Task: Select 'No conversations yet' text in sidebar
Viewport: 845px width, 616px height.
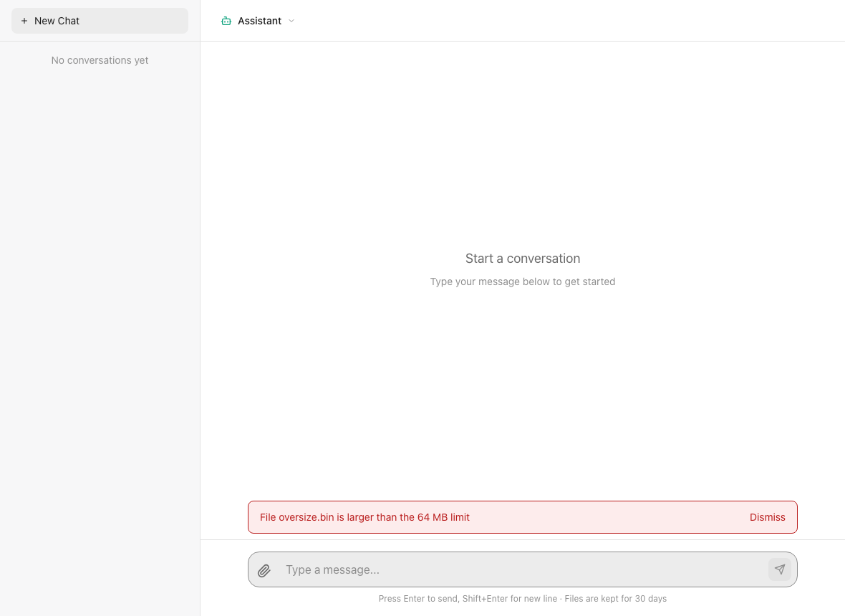Action: pyautogui.click(x=100, y=60)
